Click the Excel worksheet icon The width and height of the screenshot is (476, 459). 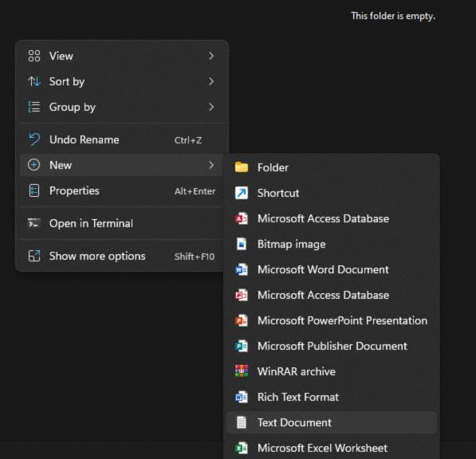pyautogui.click(x=242, y=448)
